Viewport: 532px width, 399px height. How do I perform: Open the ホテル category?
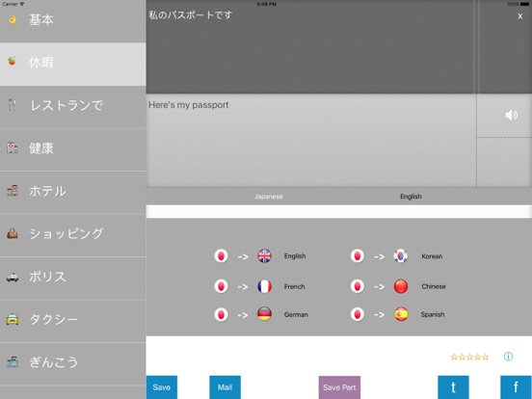pos(73,193)
